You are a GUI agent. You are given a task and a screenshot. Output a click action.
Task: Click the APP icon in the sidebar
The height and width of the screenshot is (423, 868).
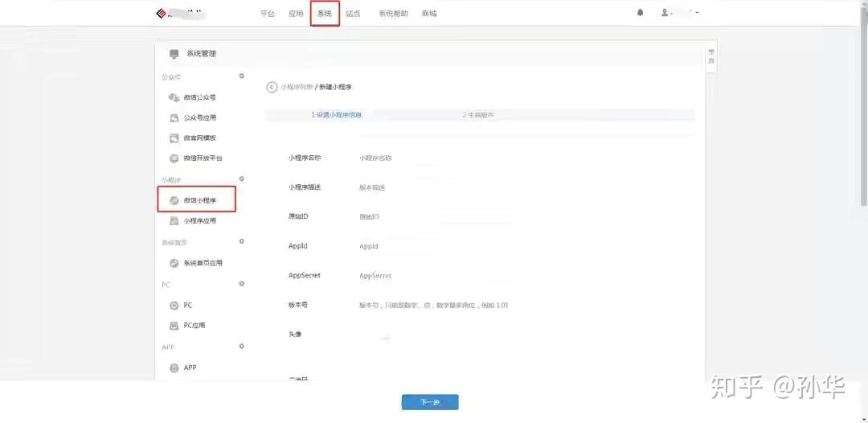point(174,368)
